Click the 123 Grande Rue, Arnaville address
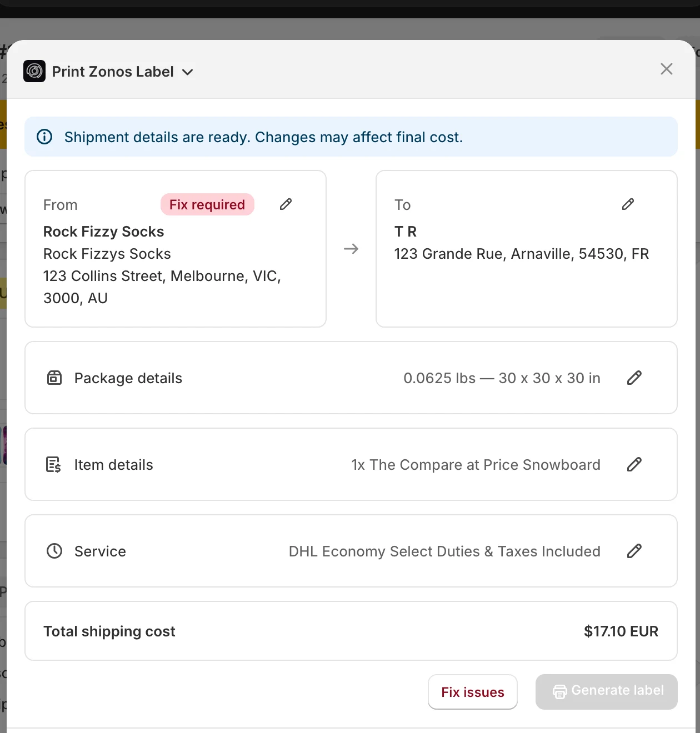This screenshot has width=700, height=733. click(x=522, y=254)
